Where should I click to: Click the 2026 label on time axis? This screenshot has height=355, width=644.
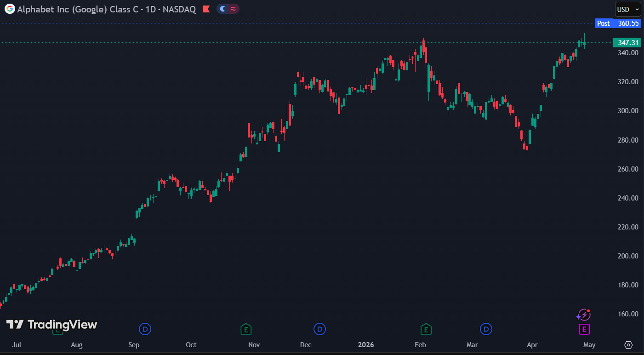[x=366, y=345]
